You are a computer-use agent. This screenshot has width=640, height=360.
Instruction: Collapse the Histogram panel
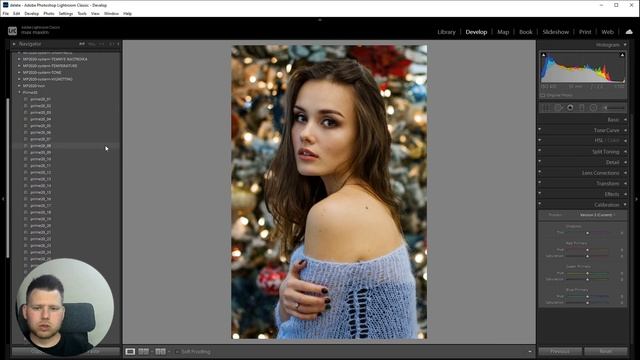(625, 44)
